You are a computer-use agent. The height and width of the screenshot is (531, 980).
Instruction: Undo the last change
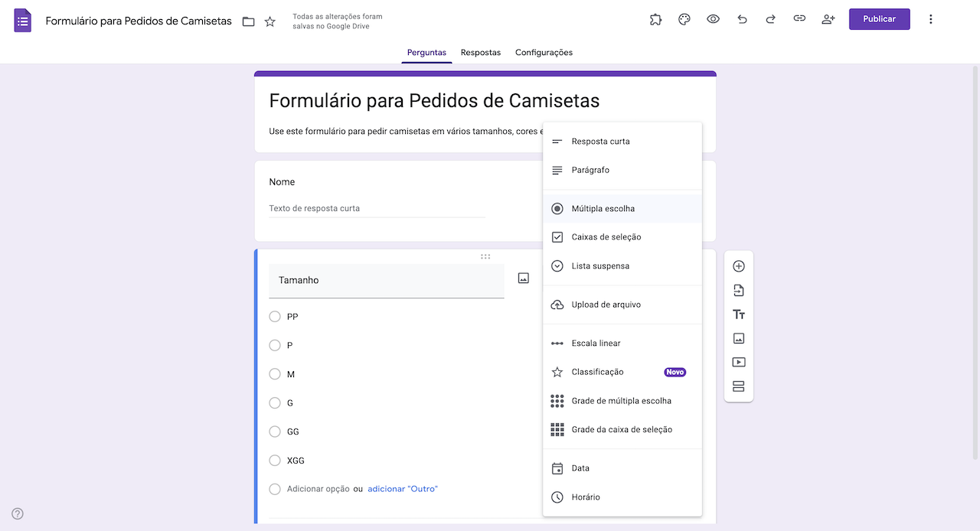click(x=741, y=18)
